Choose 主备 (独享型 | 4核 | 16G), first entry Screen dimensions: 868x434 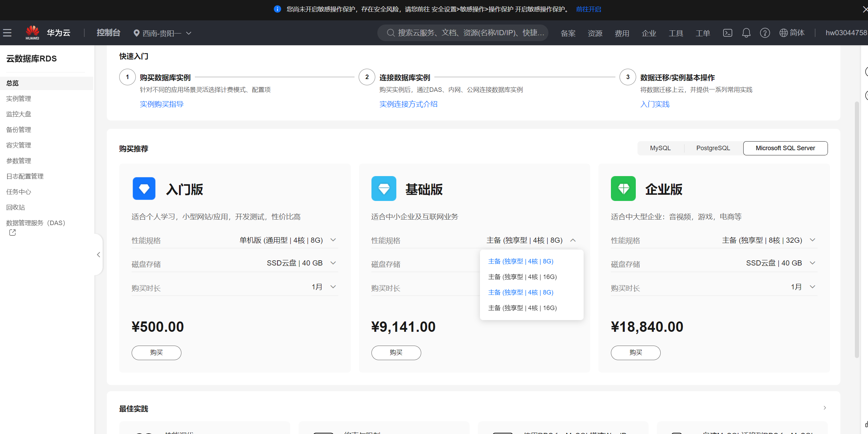[x=522, y=277]
